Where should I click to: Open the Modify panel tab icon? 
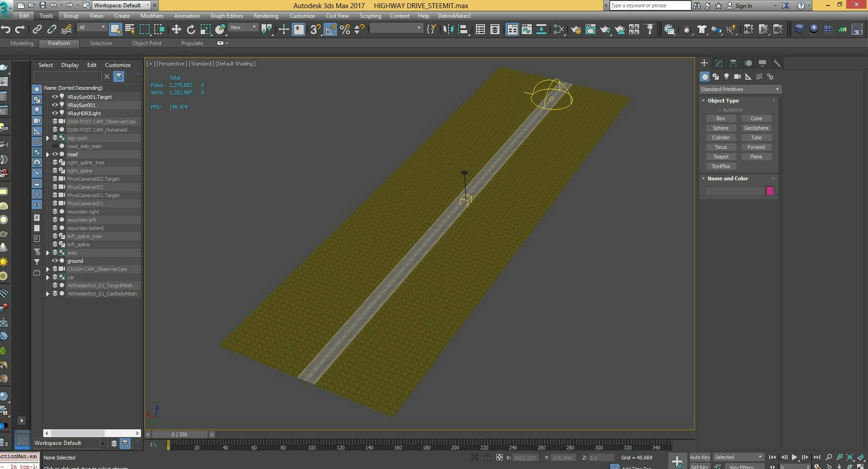click(719, 63)
